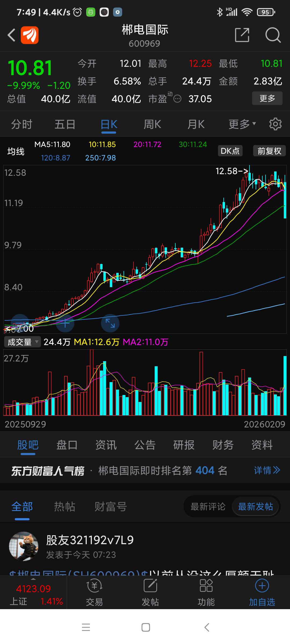
Task: Tap the plus circle on the chart
Action: point(65,323)
